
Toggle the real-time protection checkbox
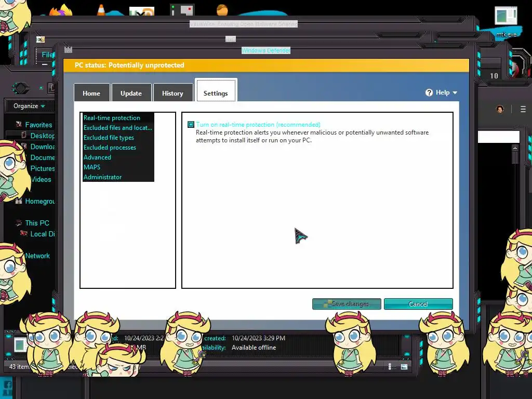[x=191, y=125]
